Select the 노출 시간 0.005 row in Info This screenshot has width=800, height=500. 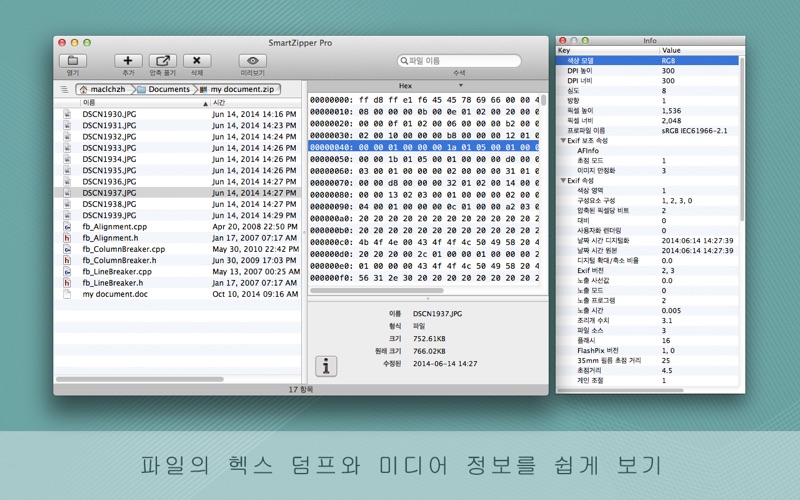coord(647,310)
